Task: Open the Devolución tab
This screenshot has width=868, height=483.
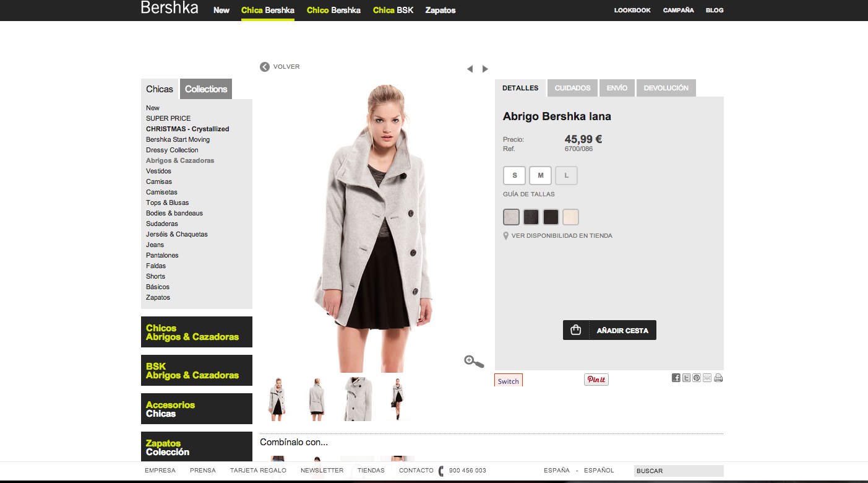Action: tap(666, 88)
